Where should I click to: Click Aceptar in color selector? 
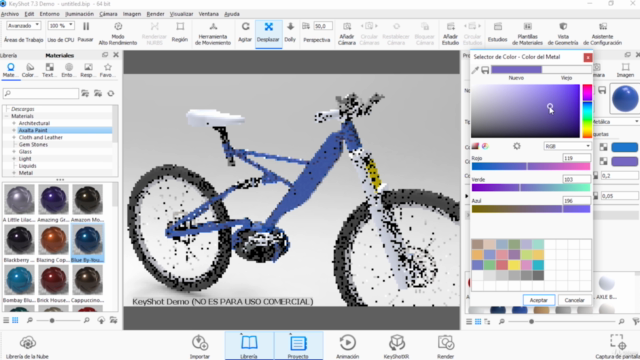[x=539, y=300]
